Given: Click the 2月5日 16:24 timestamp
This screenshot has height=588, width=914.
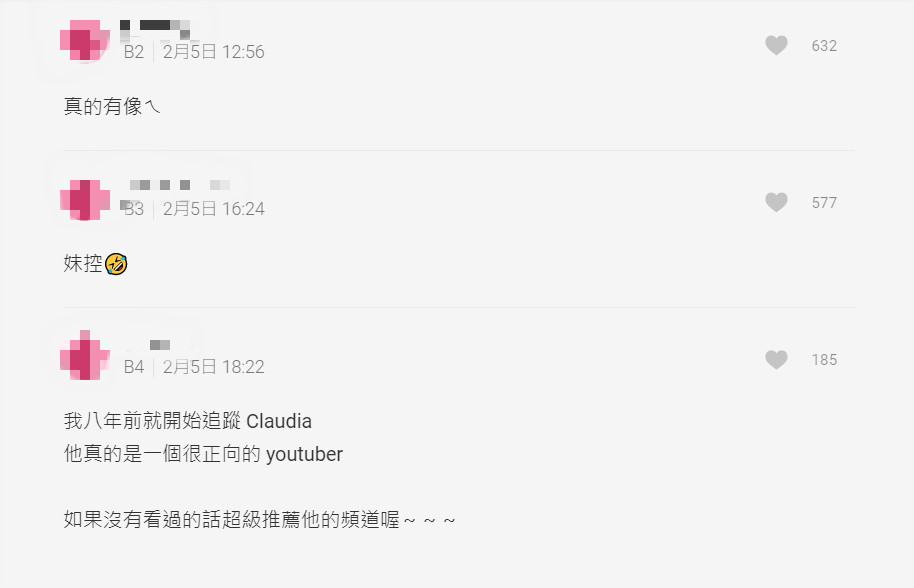Looking at the screenshot, I should click(213, 209).
